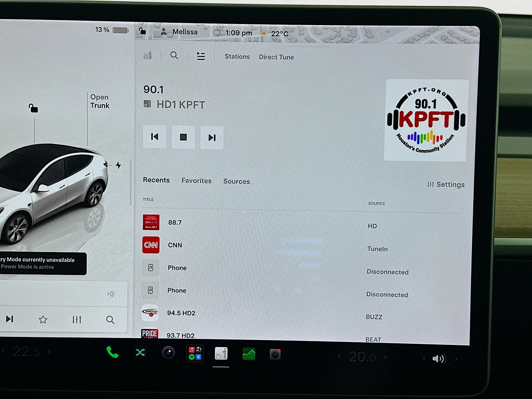Lower driver temperature from 22.5
The width and height of the screenshot is (532, 399).
point(3,351)
